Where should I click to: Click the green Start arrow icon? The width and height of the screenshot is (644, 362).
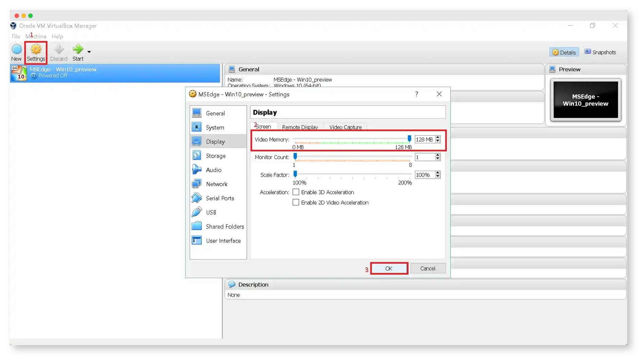coord(78,49)
